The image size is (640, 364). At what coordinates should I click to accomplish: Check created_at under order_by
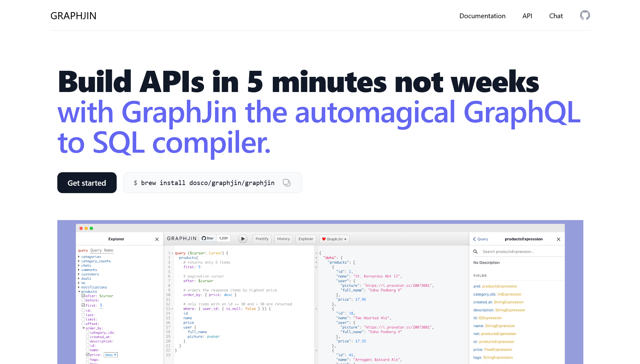tap(88, 336)
